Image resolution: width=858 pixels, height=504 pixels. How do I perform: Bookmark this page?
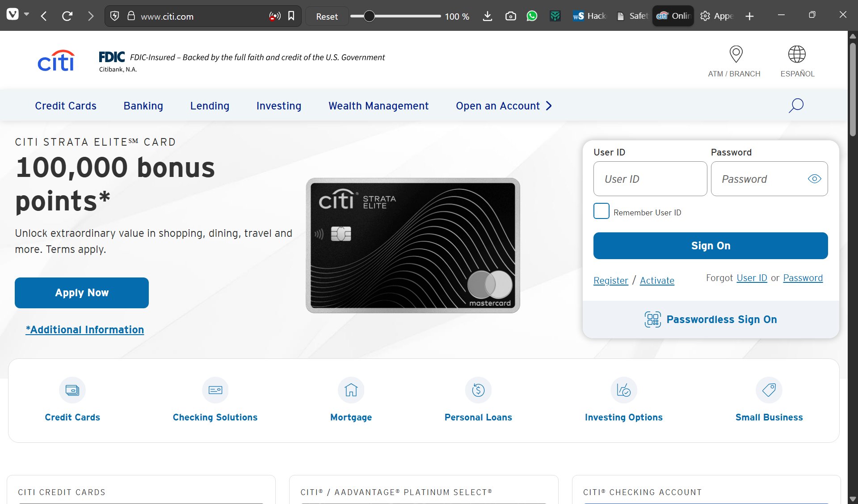(291, 16)
